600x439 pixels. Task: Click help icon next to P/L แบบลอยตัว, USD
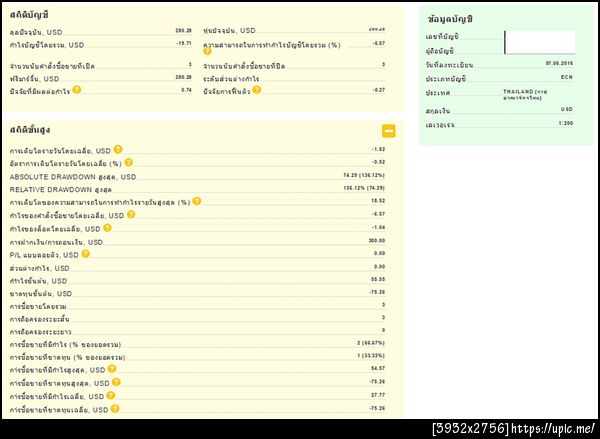click(x=86, y=254)
